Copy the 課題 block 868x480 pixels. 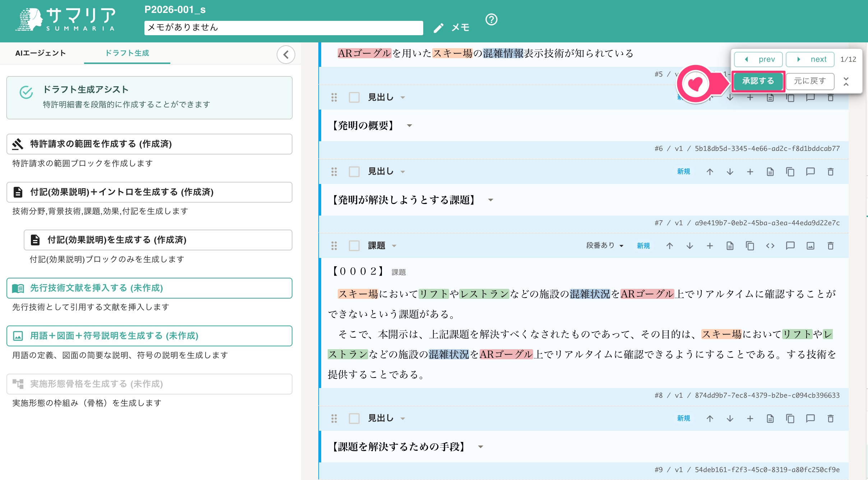pos(750,246)
